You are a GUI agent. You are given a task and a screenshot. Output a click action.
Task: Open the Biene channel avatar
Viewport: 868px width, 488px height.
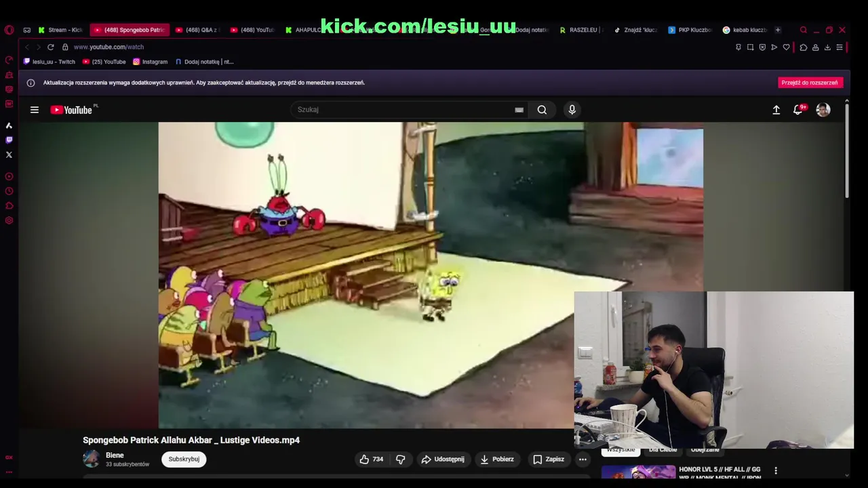click(91, 459)
